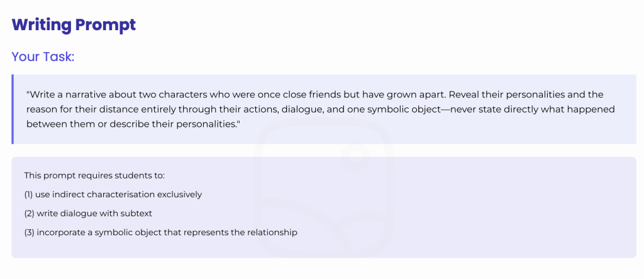Click the "(2)" list number marker
Viewport: 644px width, 279px height.
tap(29, 213)
